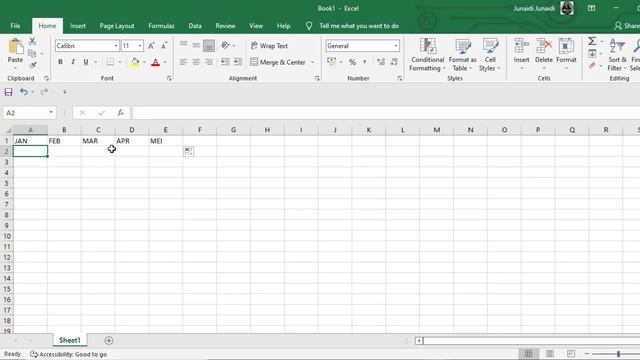The width and height of the screenshot is (640, 360).
Task: Open the General number format dropdown
Action: pos(396,46)
